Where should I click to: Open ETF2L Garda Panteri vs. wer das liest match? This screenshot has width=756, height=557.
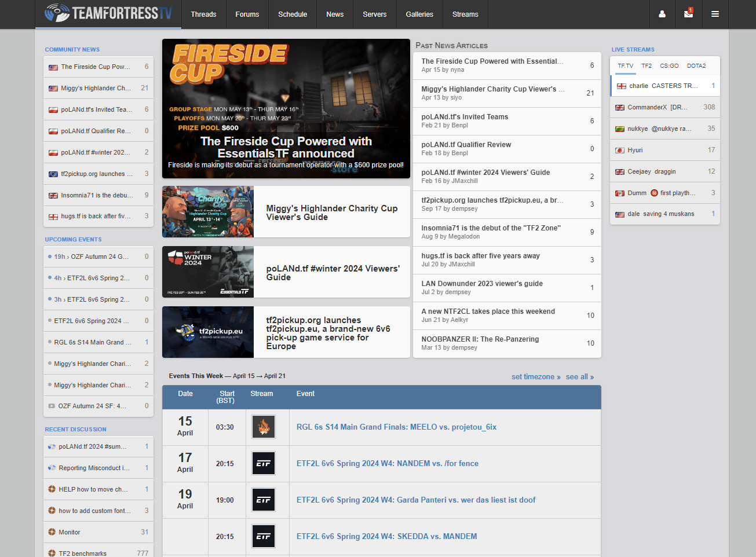tap(416, 500)
